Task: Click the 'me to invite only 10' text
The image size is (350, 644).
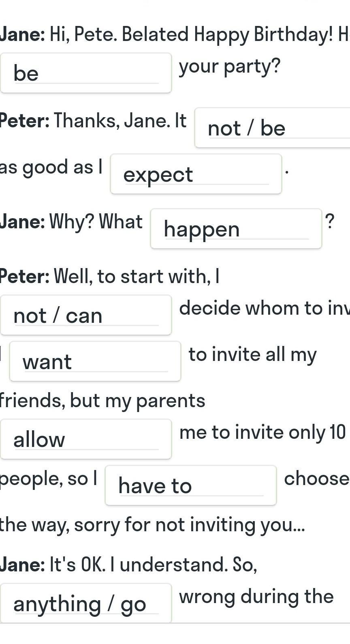Action: tap(262, 432)
